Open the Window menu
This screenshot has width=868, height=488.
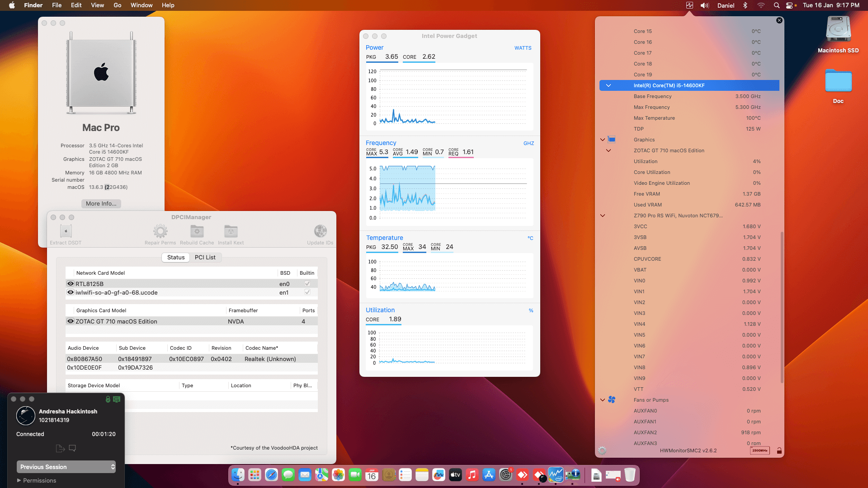(142, 5)
